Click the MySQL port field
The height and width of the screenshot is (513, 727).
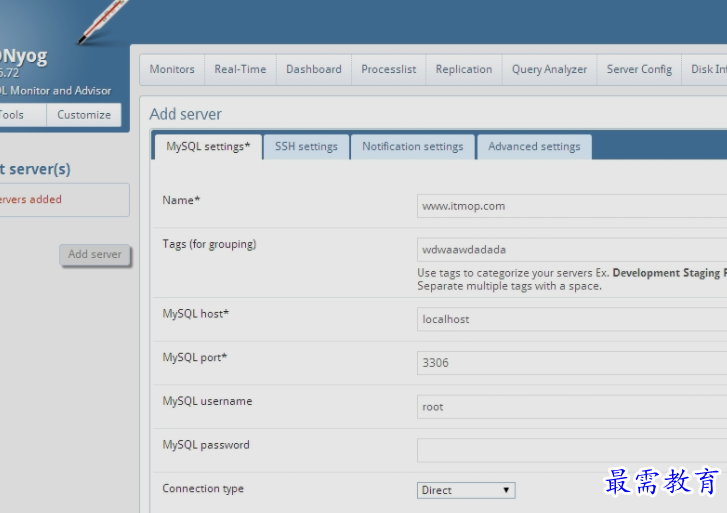pyautogui.click(x=572, y=363)
